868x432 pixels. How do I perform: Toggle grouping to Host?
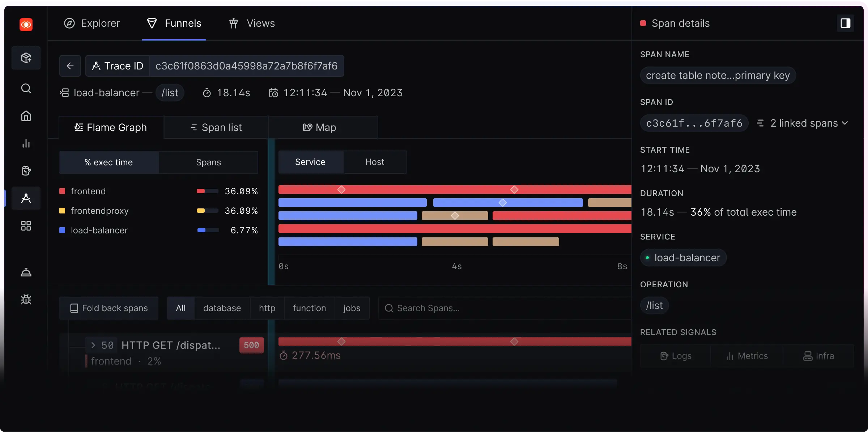[375, 162]
